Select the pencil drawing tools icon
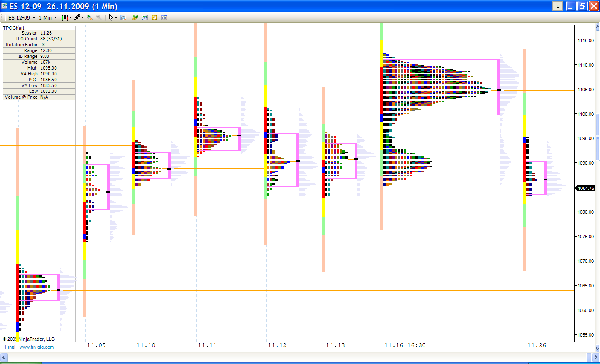Image resolution: width=600 pixels, height=364 pixels. [x=77, y=17]
